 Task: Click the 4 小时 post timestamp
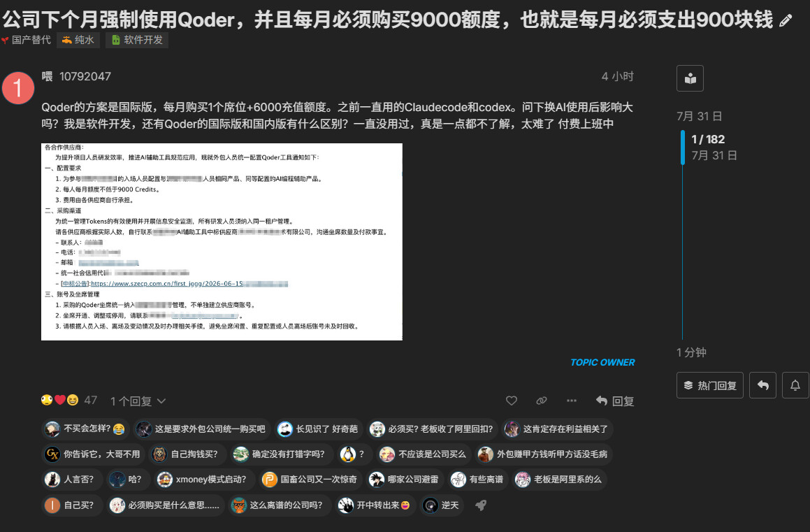(617, 76)
